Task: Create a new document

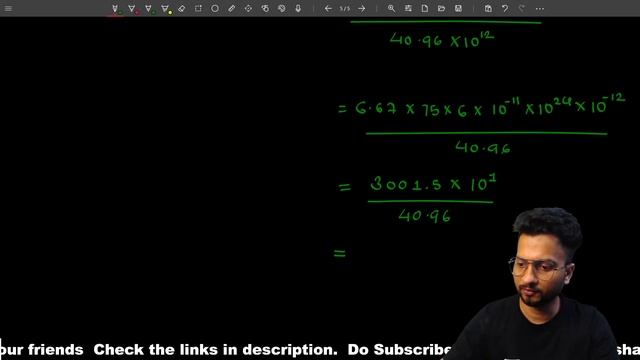Action: point(425,8)
